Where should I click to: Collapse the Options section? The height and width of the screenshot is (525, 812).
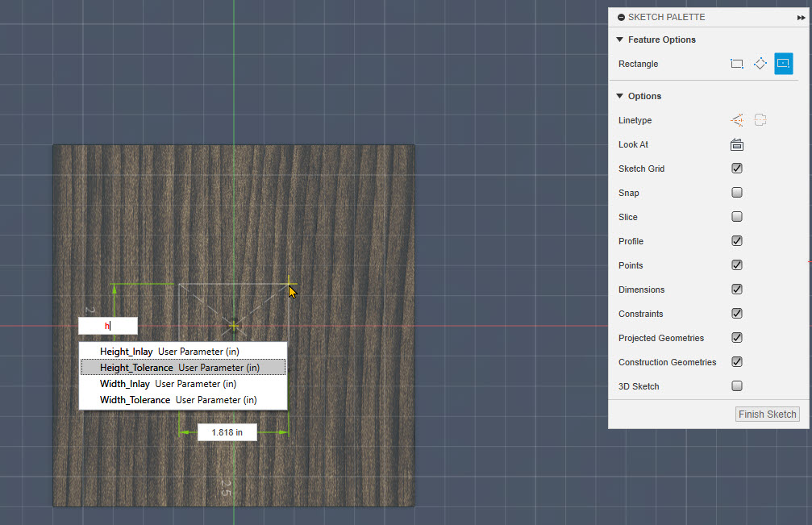point(620,96)
